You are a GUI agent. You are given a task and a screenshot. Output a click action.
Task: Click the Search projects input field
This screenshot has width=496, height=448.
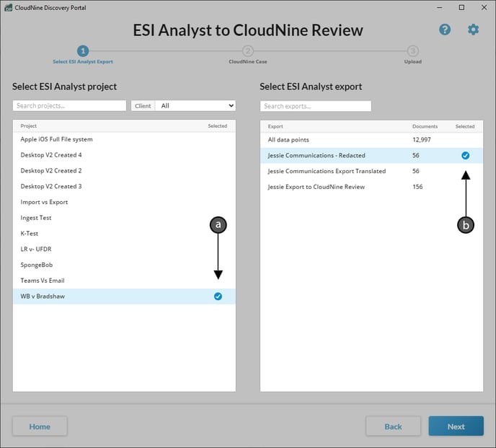70,106
